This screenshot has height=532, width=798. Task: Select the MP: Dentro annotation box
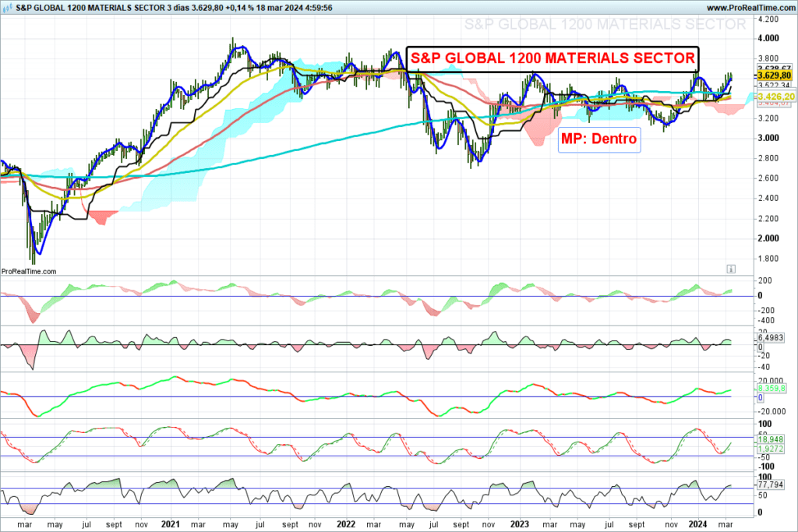[x=599, y=139]
